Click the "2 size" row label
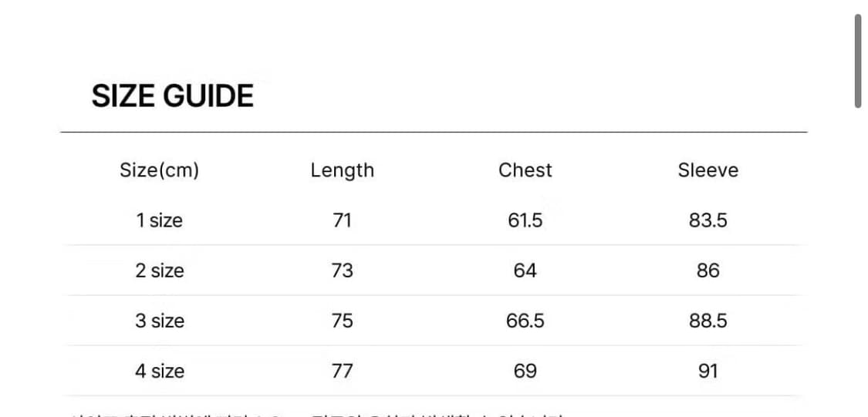 160,271
